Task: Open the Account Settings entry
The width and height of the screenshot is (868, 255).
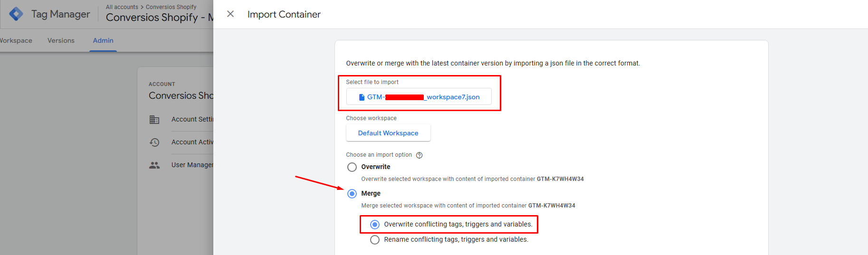Action: pos(192,119)
